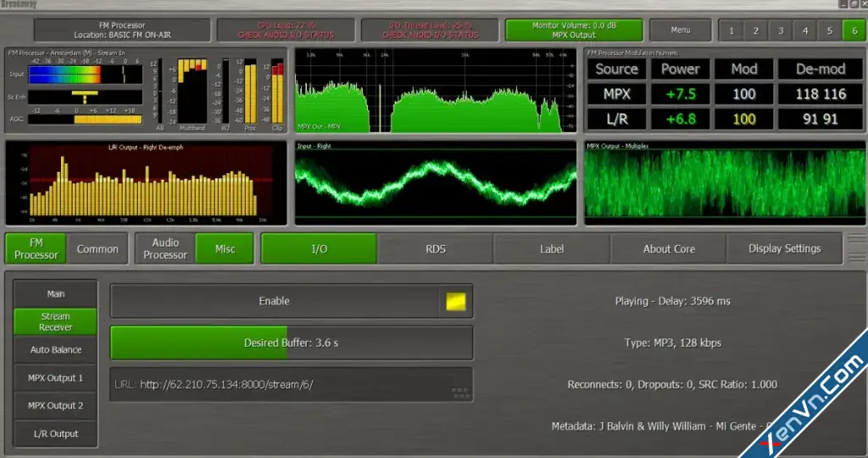Viewport: 868px width, 458px height.
Task: Click the L/R De-mod value 91 91
Action: tap(821, 119)
